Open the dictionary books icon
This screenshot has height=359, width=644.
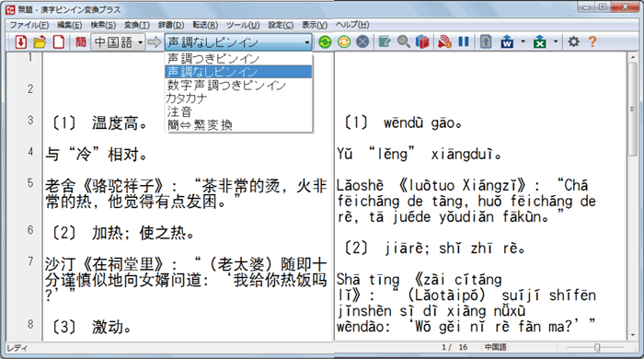point(422,41)
